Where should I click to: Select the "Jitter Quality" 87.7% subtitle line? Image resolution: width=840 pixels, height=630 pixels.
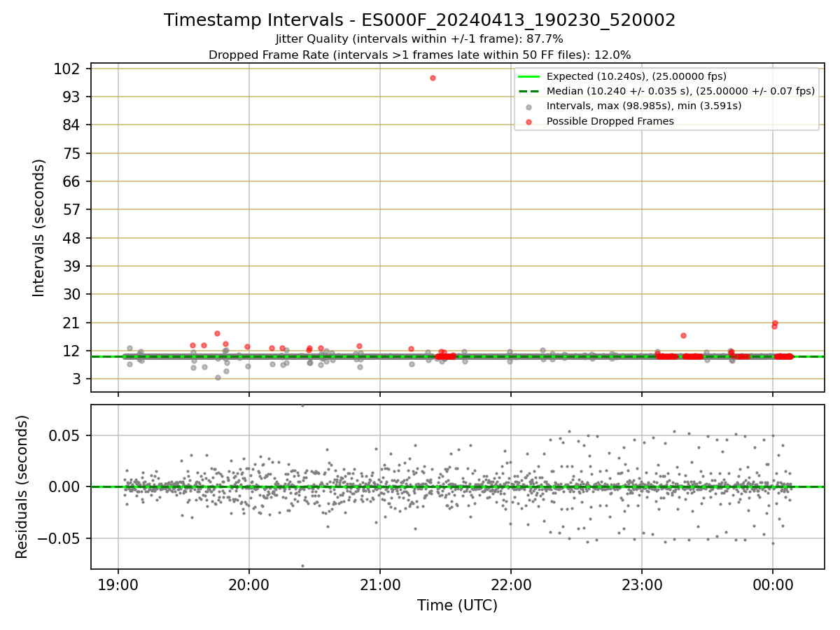(419, 39)
